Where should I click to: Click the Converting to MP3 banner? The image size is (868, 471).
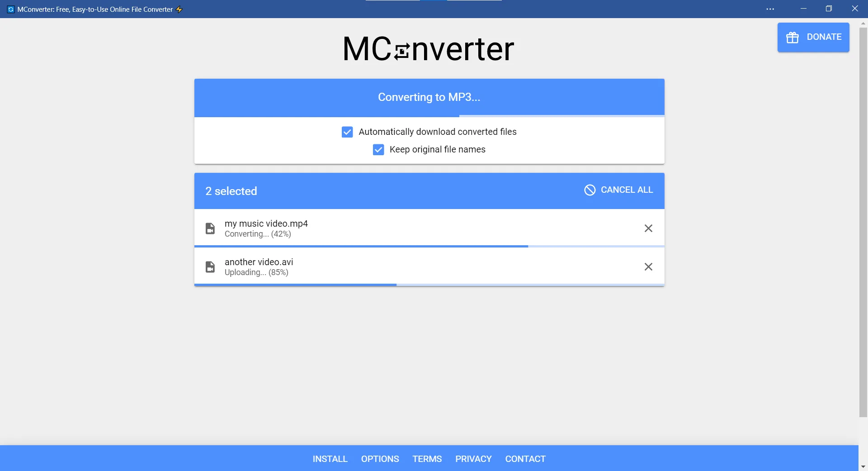(x=429, y=97)
